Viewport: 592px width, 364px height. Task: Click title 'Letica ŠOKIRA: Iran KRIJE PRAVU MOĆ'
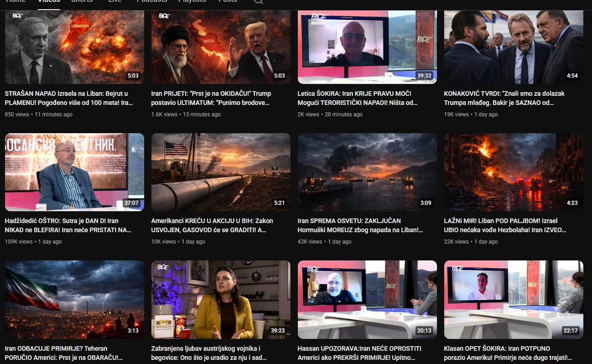(x=358, y=98)
